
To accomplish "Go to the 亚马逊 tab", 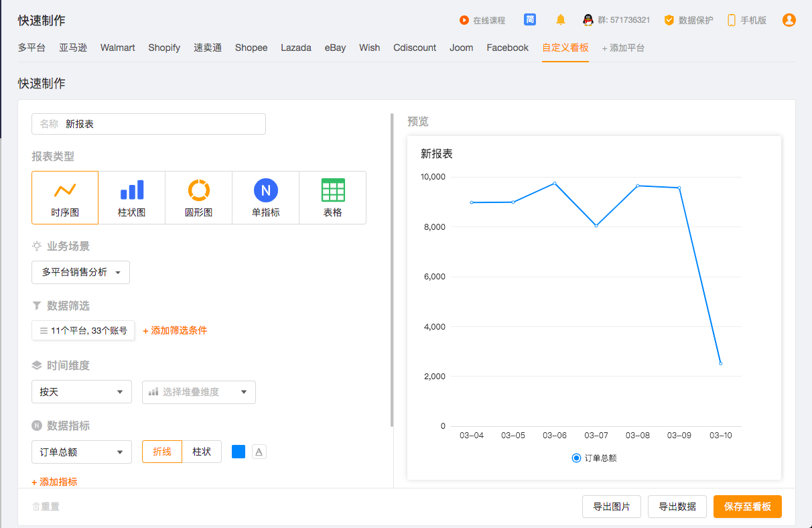I will click(73, 48).
